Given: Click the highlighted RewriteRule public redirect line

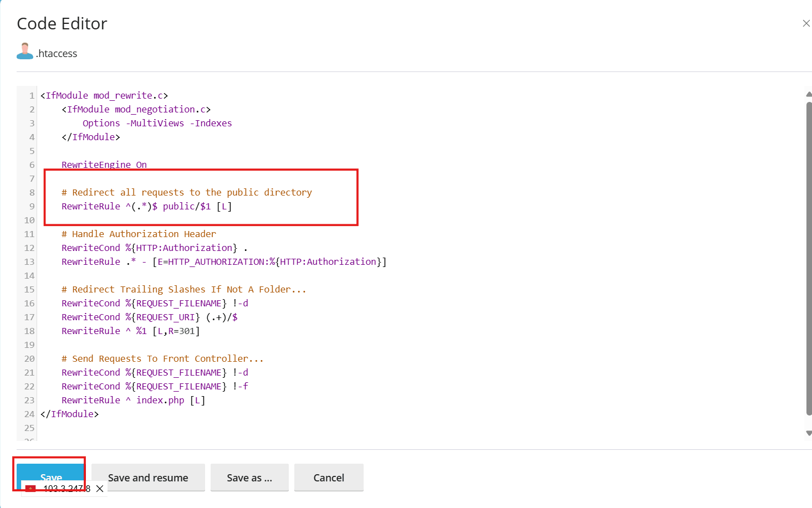Looking at the screenshot, I should pos(146,206).
